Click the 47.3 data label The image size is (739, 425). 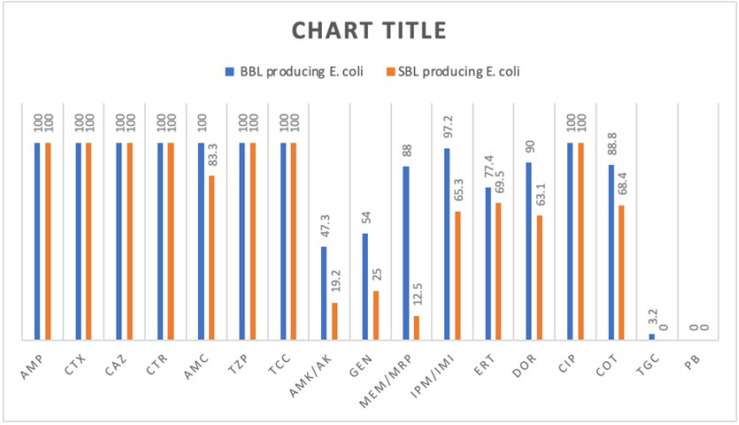click(324, 227)
